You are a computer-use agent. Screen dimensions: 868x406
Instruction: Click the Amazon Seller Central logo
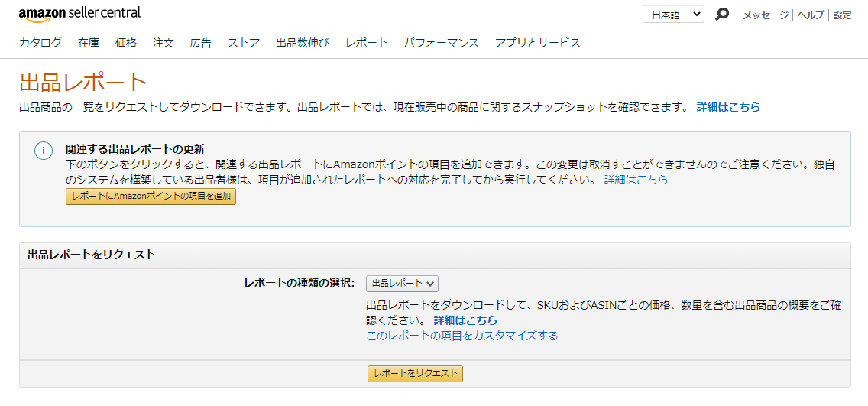(x=79, y=15)
